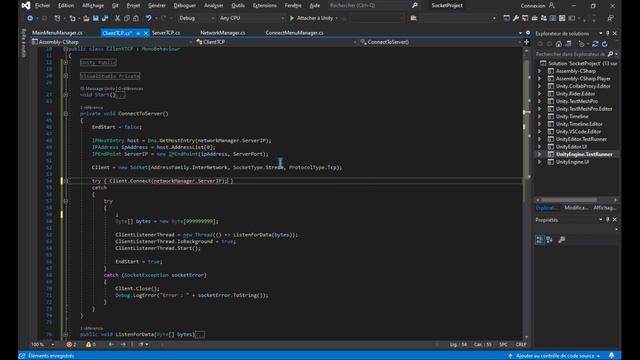Click the Connexion account link
The height and width of the screenshot is (360, 640).
coord(538,6)
